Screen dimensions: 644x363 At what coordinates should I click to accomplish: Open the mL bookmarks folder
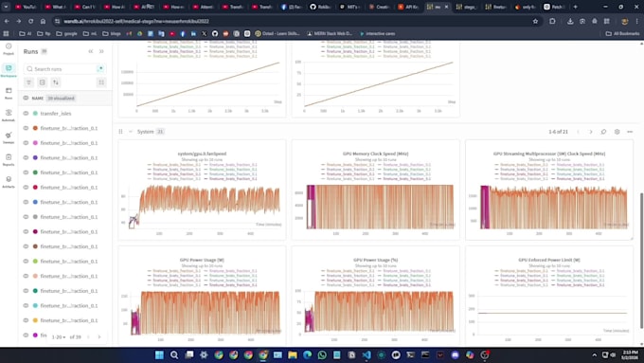point(90,33)
